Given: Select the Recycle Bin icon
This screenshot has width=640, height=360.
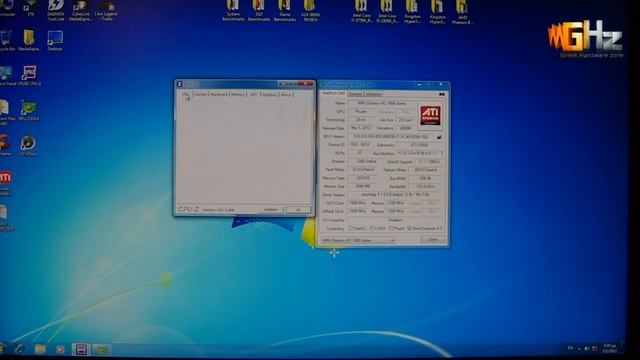Looking at the screenshot, I should point(7,41).
